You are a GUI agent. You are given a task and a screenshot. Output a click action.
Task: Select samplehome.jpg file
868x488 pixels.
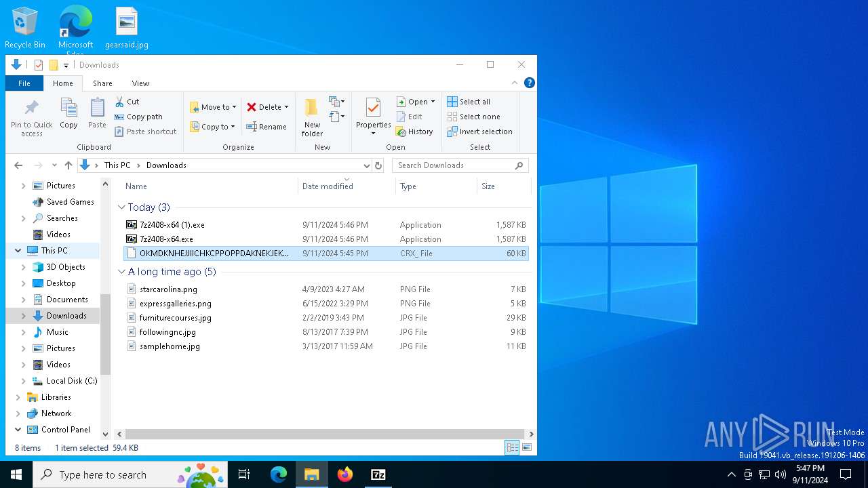[x=326, y=346]
